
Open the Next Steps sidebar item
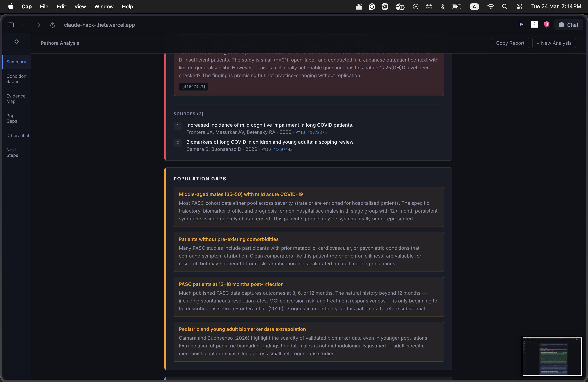point(12,152)
